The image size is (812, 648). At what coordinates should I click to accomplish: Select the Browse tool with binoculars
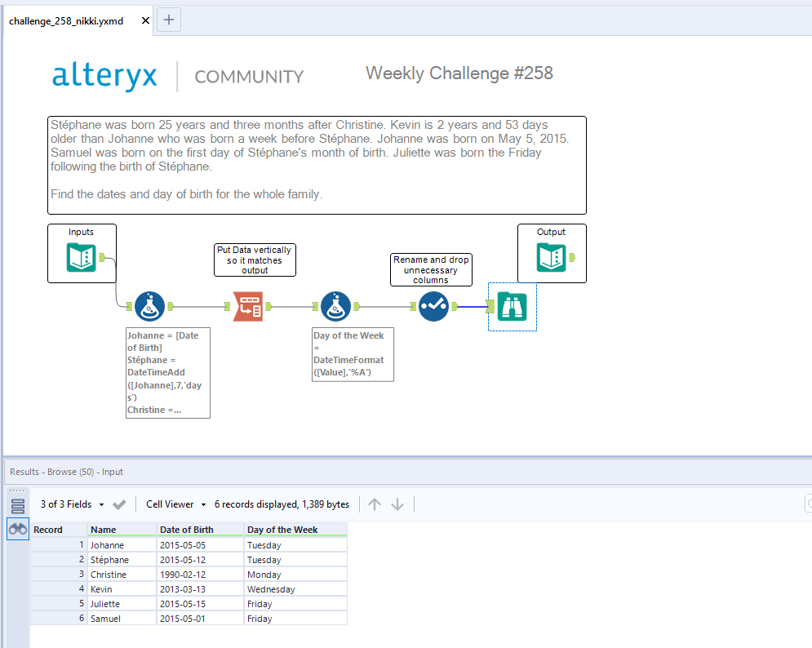(x=512, y=307)
